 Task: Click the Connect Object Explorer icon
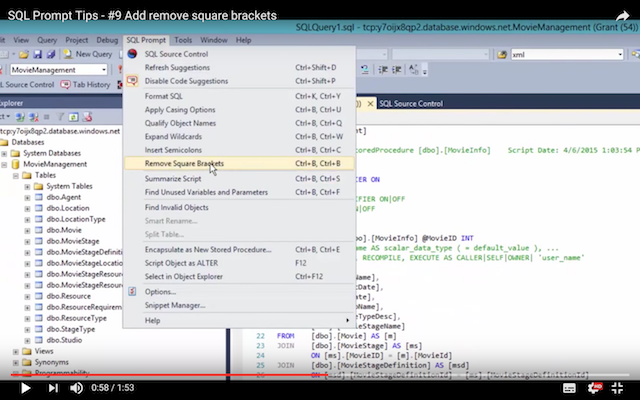[20, 117]
